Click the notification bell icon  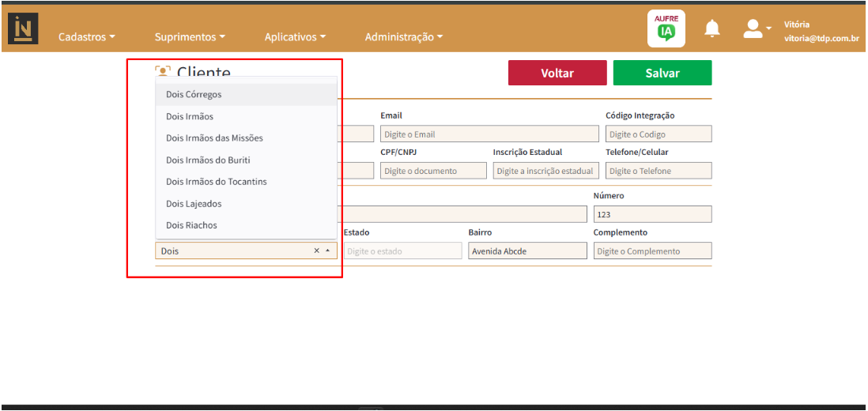click(712, 29)
